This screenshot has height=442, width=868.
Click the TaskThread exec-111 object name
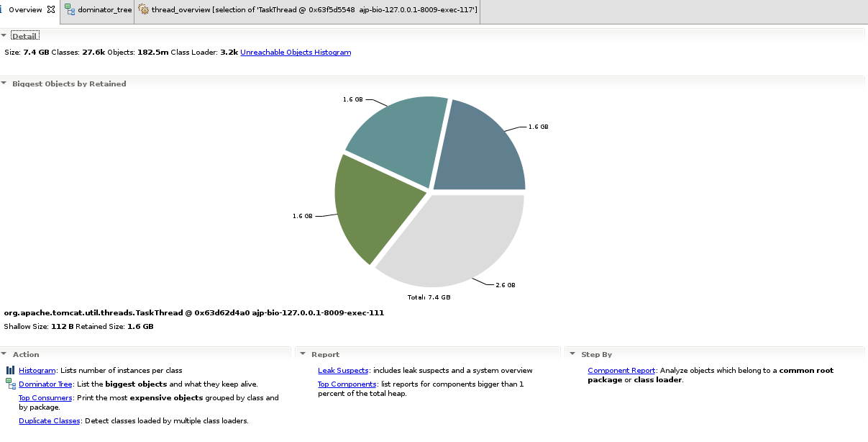coord(194,313)
